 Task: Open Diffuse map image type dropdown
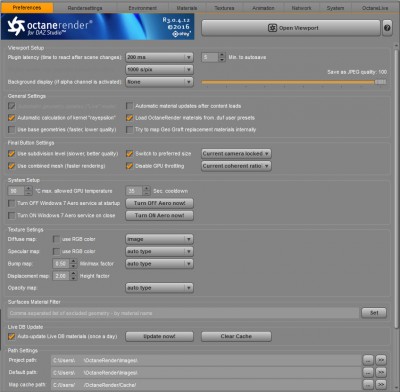point(159,239)
